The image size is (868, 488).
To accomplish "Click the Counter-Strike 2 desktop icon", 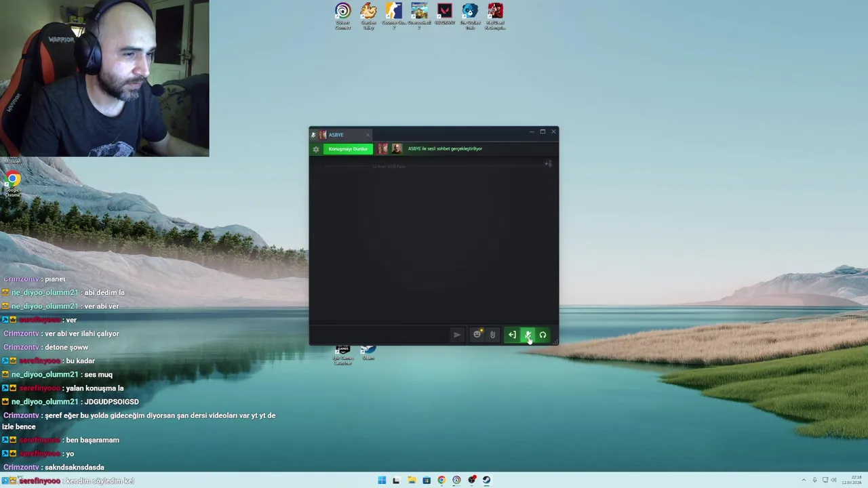I will point(393,16).
